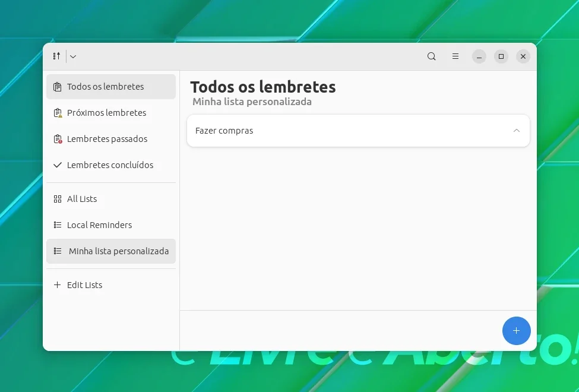Click the plus icon beside Edit Lists
This screenshot has height=392, width=579.
tap(57, 285)
